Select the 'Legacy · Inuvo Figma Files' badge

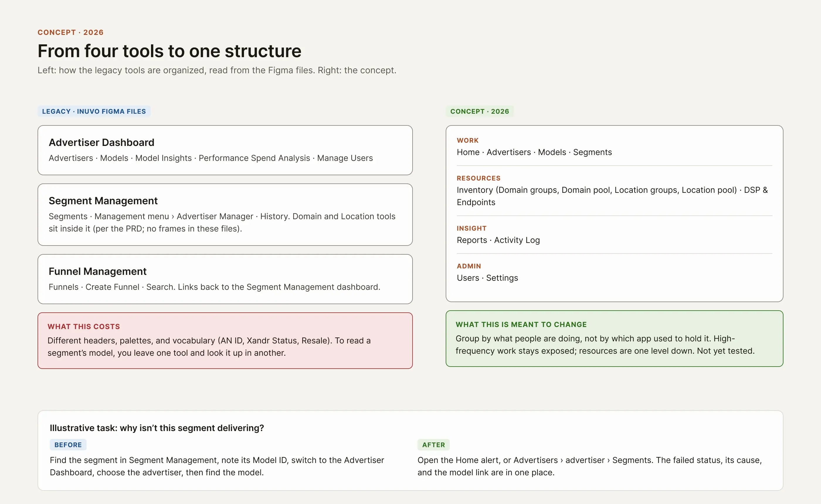(x=94, y=111)
